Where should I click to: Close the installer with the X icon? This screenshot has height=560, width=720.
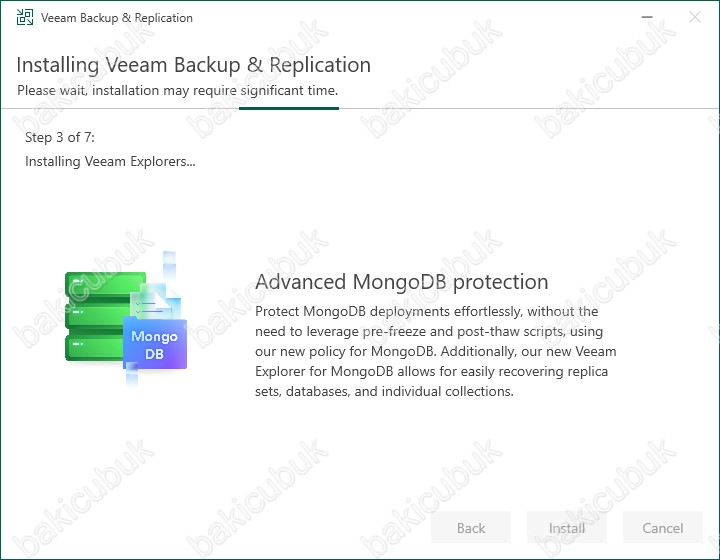(x=695, y=17)
